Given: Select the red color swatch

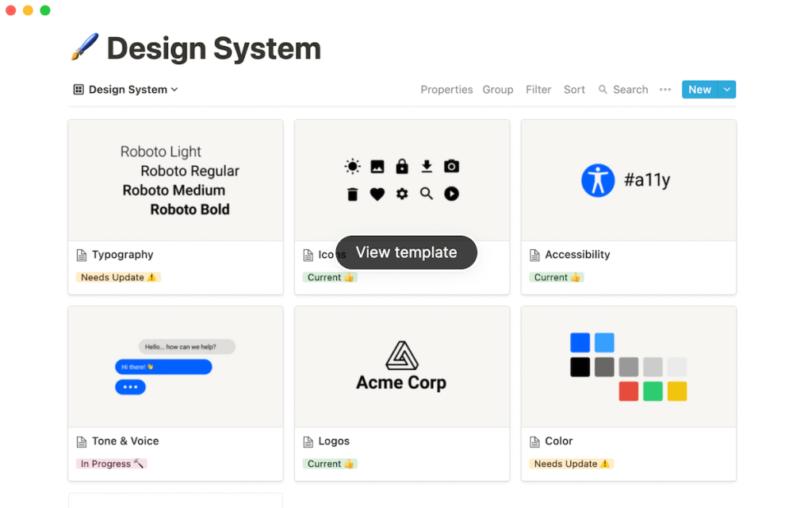Looking at the screenshot, I should click(x=628, y=391).
